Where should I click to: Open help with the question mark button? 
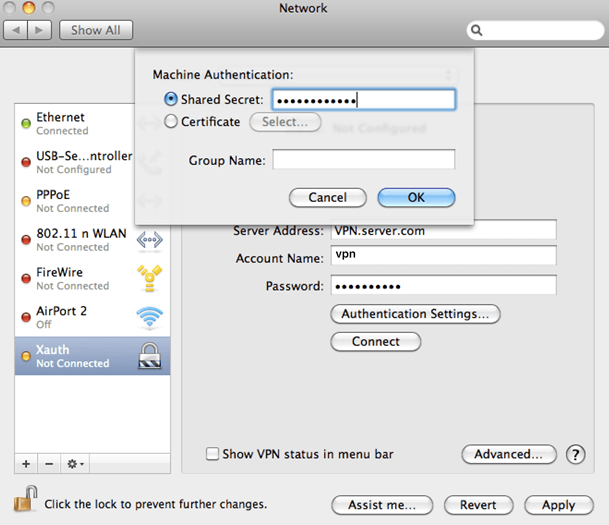click(x=576, y=454)
